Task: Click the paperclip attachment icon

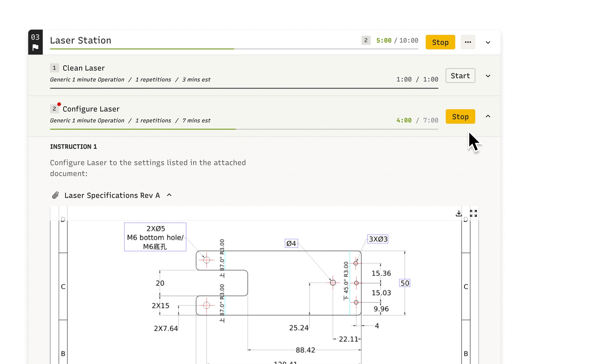Action: [55, 195]
